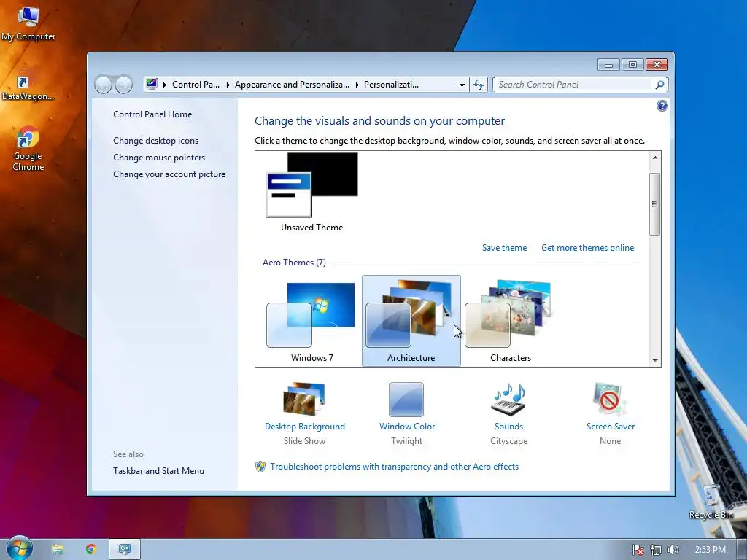The width and height of the screenshot is (747, 560).
Task: Click Save theme link
Action: [x=505, y=248]
